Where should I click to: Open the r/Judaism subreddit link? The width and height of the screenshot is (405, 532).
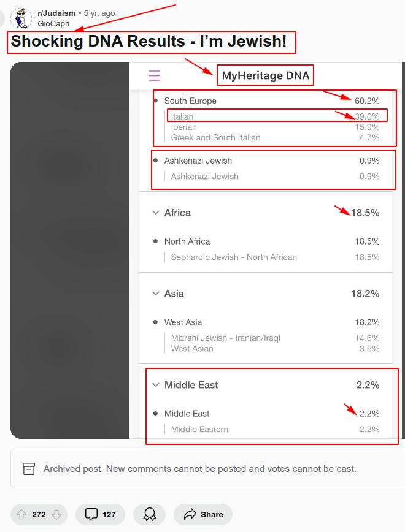point(56,13)
